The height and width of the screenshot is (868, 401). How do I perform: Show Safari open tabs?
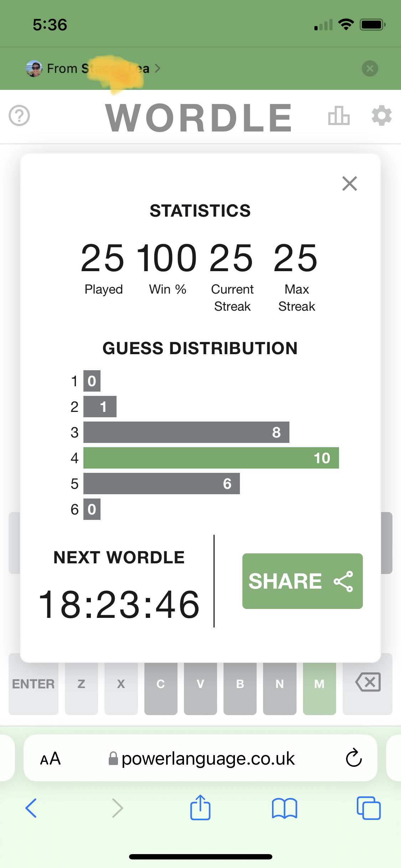click(369, 808)
